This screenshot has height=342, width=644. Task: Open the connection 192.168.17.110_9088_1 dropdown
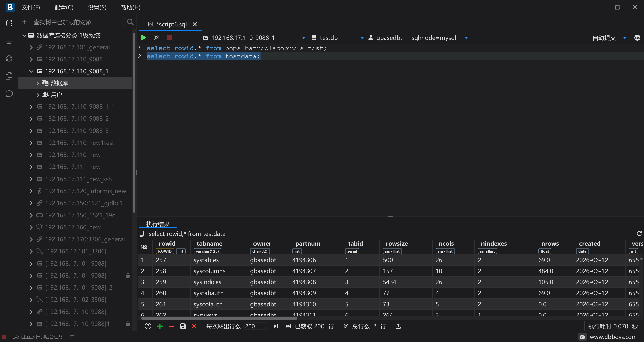pyautogui.click(x=304, y=38)
